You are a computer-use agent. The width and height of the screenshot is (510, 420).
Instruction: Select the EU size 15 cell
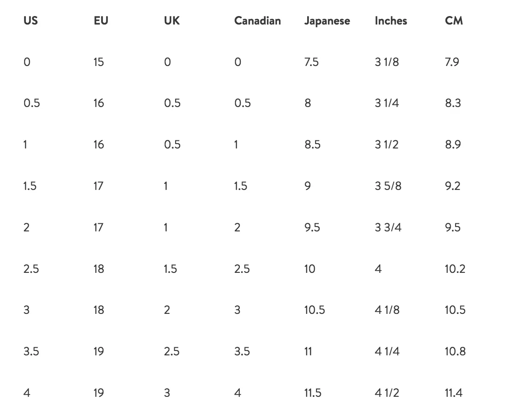pyautogui.click(x=99, y=62)
